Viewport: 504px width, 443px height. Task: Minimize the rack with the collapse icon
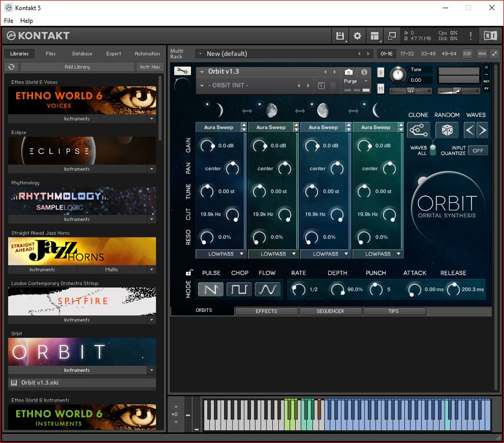pos(494,54)
